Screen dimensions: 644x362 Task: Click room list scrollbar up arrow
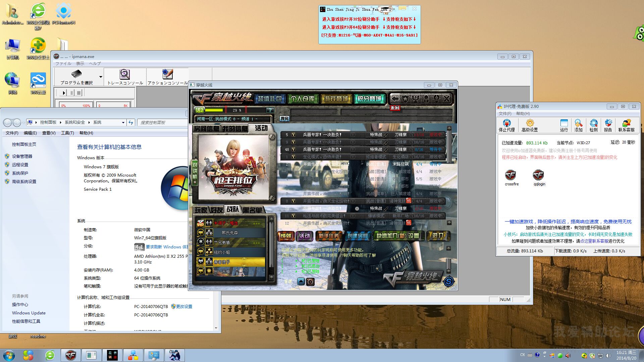coord(449,128)
